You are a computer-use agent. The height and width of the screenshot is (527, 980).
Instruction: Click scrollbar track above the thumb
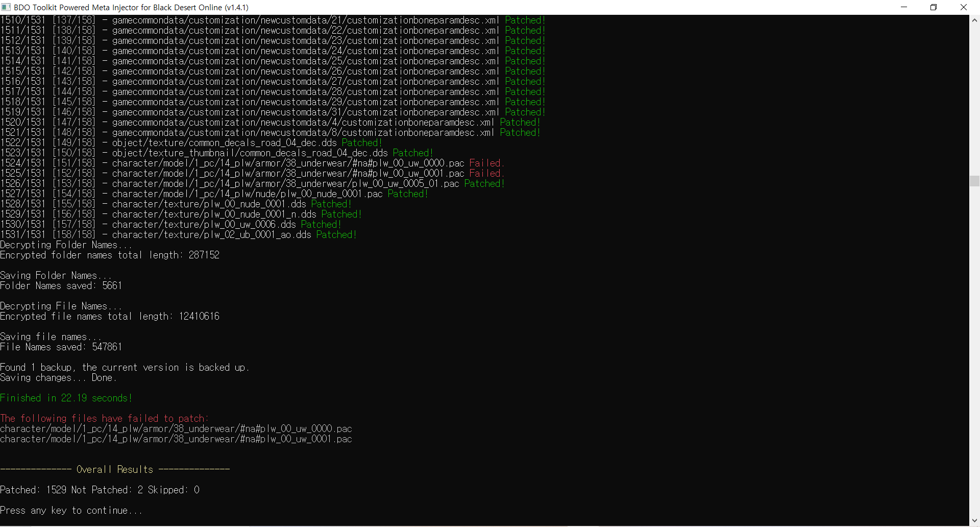(x=974, y=102)
